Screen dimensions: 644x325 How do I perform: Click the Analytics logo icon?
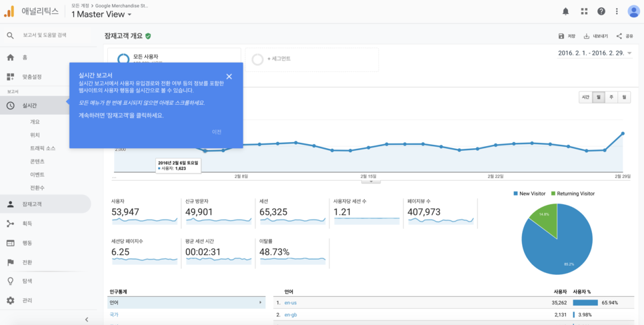coord(9,11)
